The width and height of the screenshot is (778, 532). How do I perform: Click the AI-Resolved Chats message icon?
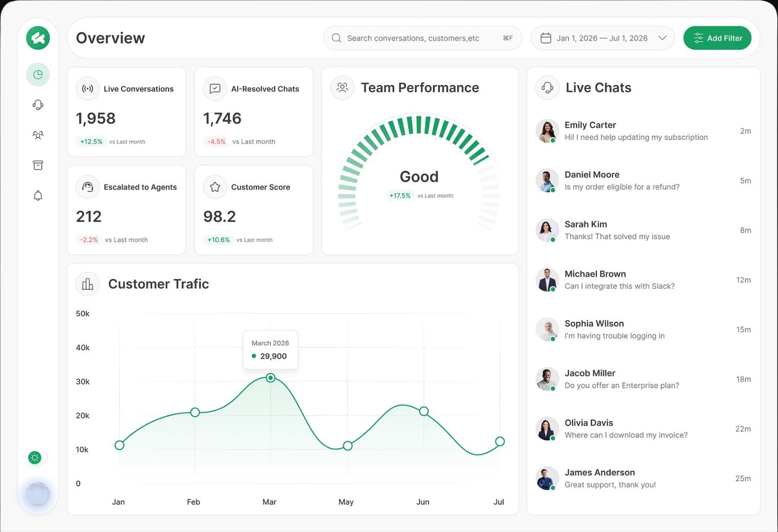pos(215,89)
